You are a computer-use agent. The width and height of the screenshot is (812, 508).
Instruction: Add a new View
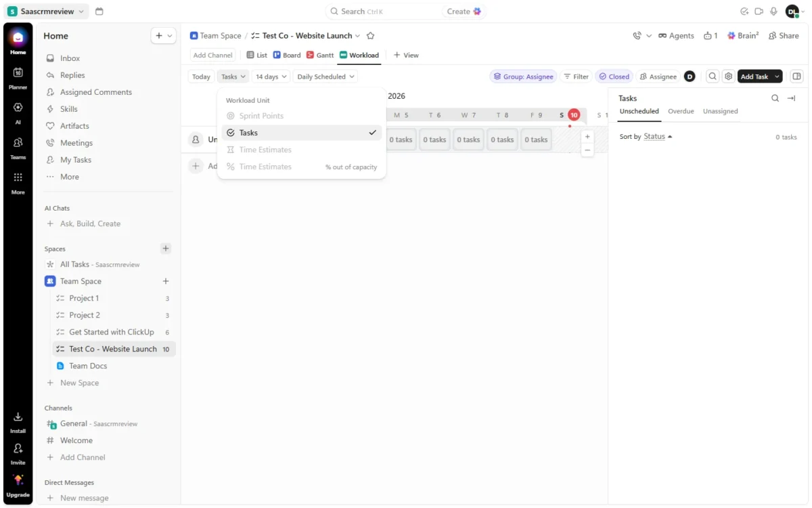point(406,55)
